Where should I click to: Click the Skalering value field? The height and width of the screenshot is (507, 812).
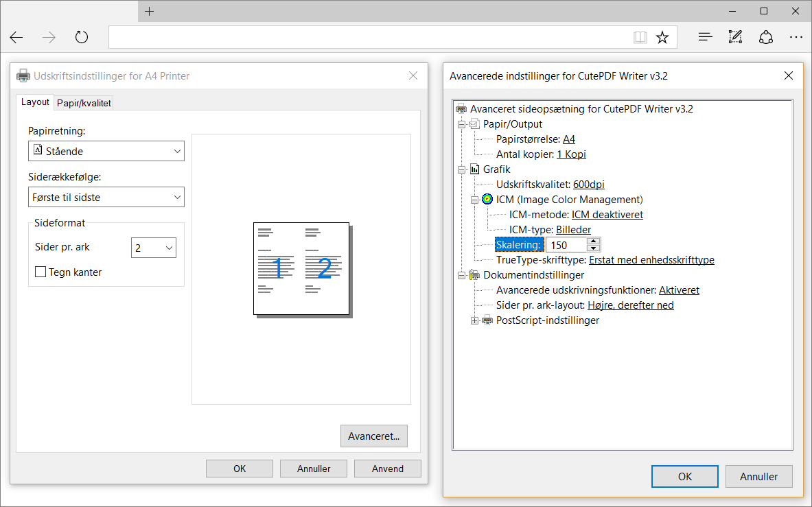[567, 245]
